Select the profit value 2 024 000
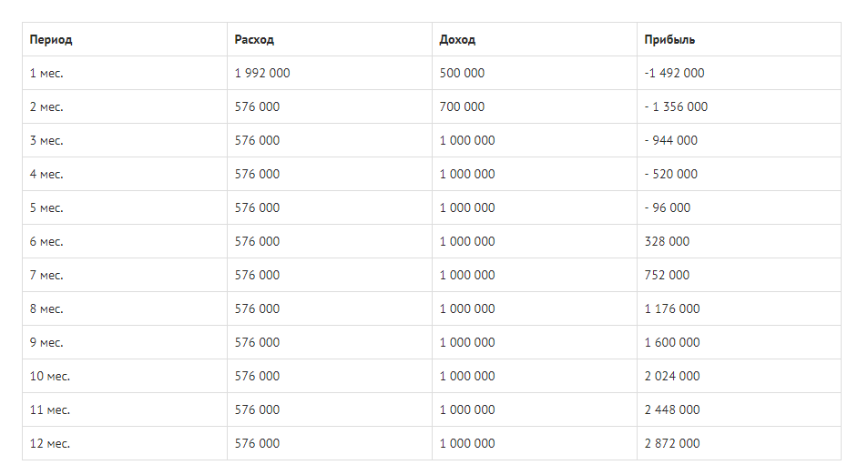The width and height of the screenshot is (868, 475). point(672,377)
